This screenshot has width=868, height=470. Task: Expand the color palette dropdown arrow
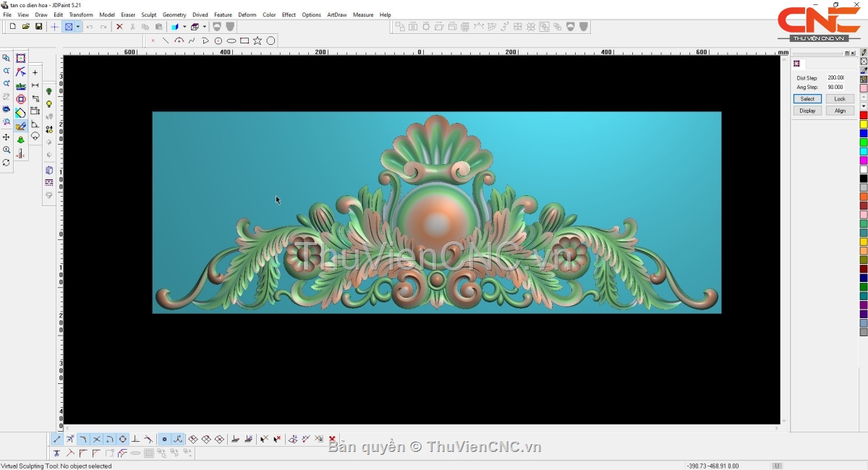click(x=864, y=106)
